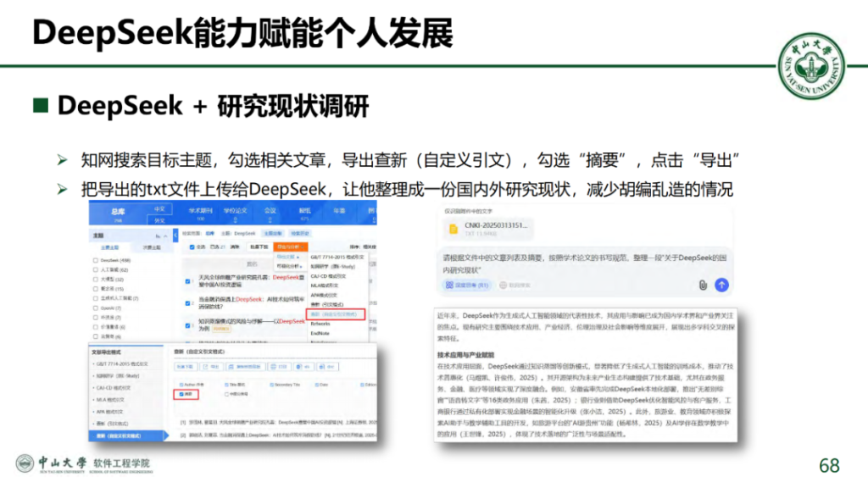Screen dimensions: 868x488
Task: Toggle the 联网搜索 web search option
Action: point(515,286)
